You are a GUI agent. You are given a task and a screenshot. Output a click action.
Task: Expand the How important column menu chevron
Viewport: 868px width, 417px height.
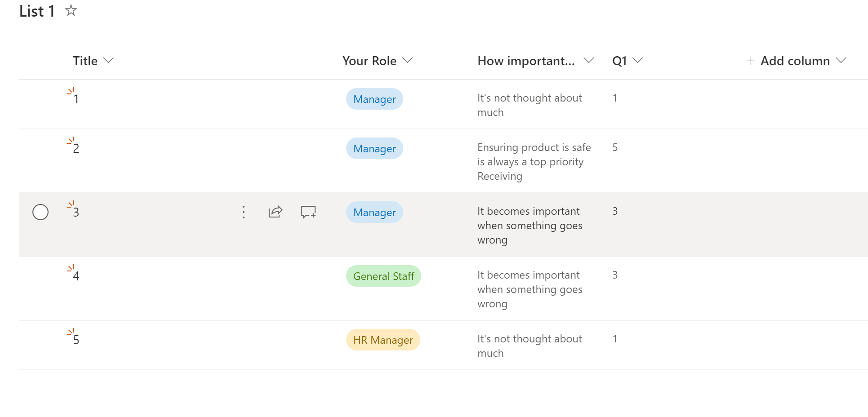[x=588, y=60]
